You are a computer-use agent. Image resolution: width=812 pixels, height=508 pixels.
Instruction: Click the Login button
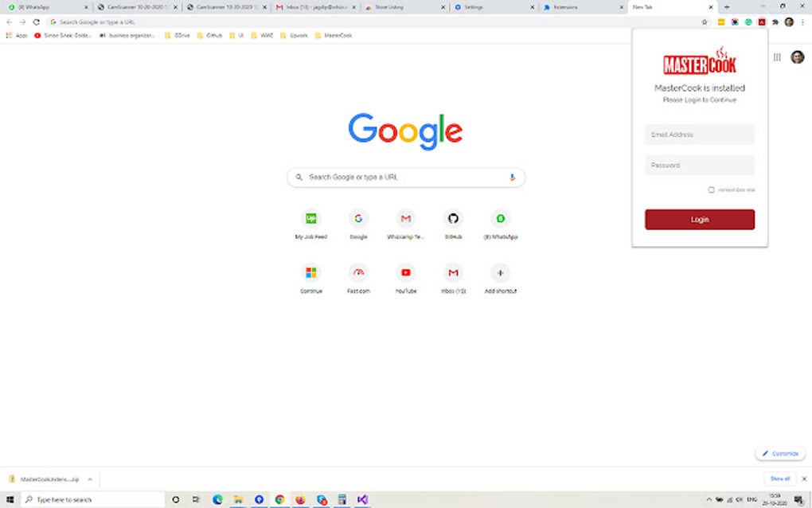point(699,219)
